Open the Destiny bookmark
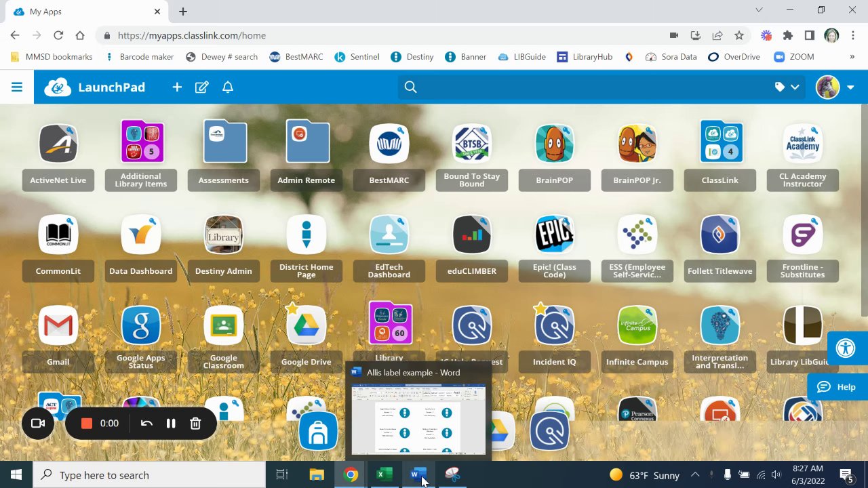This screenshot has width=868, height=488. pyautogui.click(x=412, y=57)
